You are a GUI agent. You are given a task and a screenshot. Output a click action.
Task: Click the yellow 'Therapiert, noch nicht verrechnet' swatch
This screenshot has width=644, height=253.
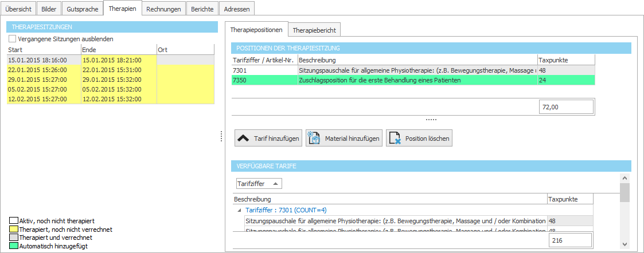pyautogui.click(x=13, y=229)
